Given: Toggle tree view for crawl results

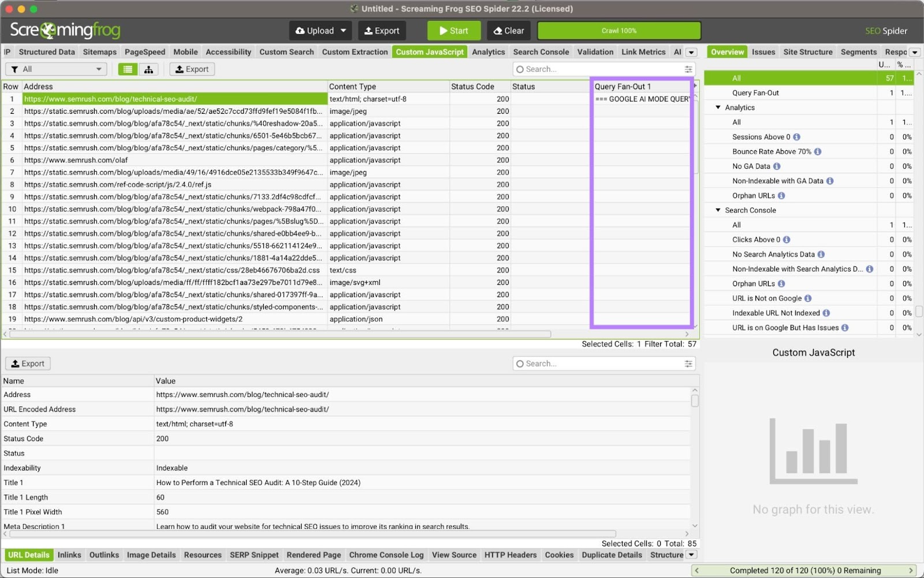Looking at the screenshot, I should 149,69.
